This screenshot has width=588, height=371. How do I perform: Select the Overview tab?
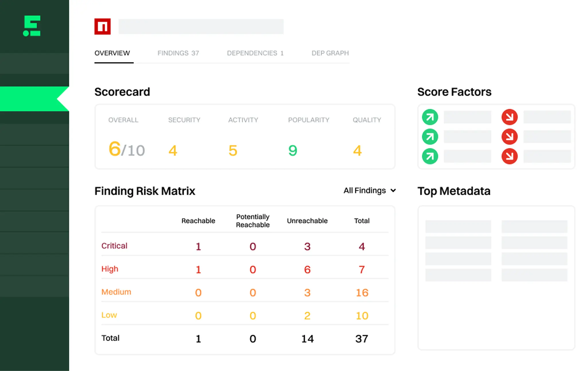click(x=112, y=53)
